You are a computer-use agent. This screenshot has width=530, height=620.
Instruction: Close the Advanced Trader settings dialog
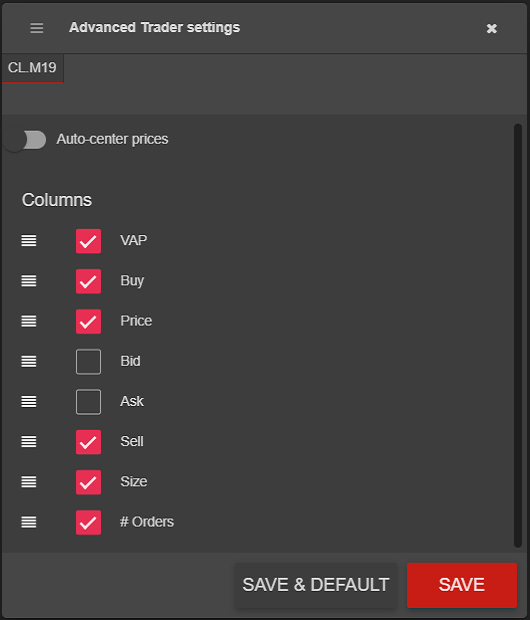coord(492,28)
